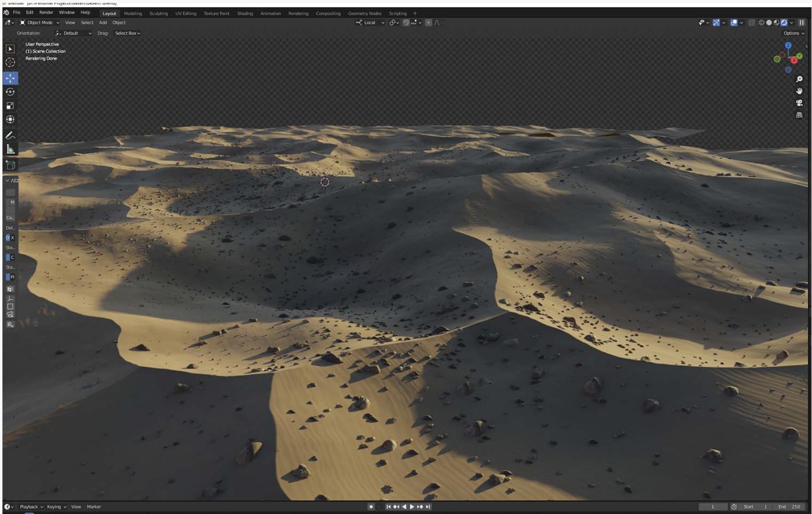The image size is (812, 514).
Task: Toggle camera view with camera icon
Action: (799, 103)
